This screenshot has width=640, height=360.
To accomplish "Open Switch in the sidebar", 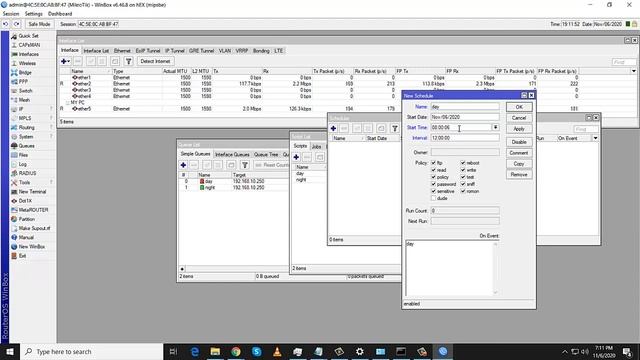I will pos(25,91).
